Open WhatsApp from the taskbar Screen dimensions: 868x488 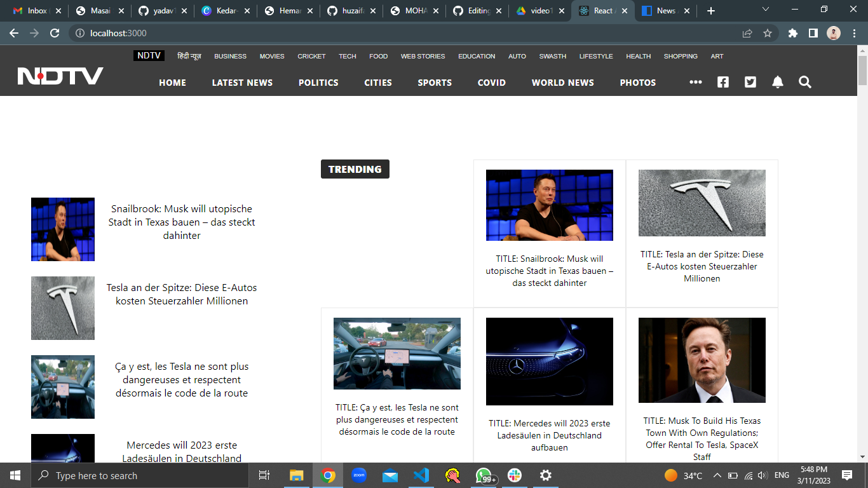[x=485, y=475]
